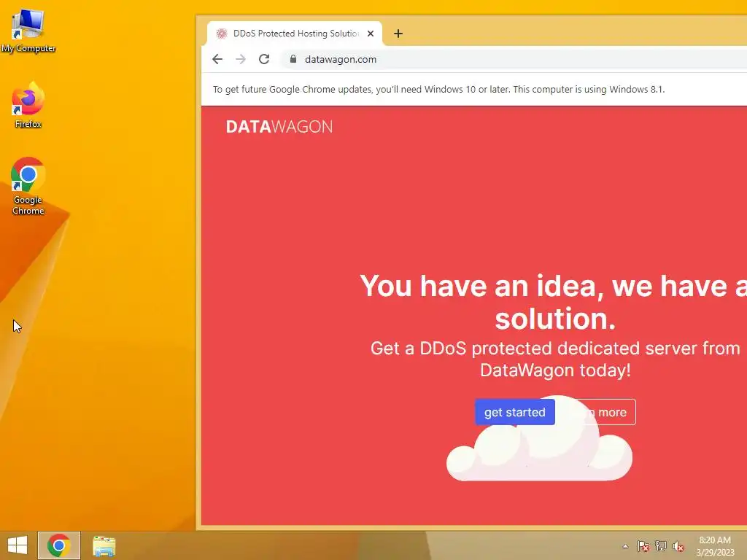747x560 pixels.
Task: Close the DDoS Protected Hosting tab
Action: 371,34
